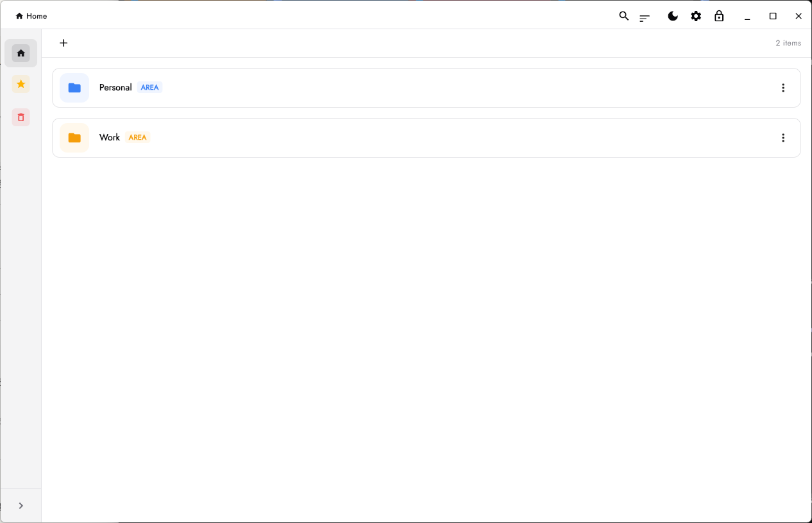Open the Trash bin in sidebar
Screen dimensions: 812x523
tap(21, 117)
